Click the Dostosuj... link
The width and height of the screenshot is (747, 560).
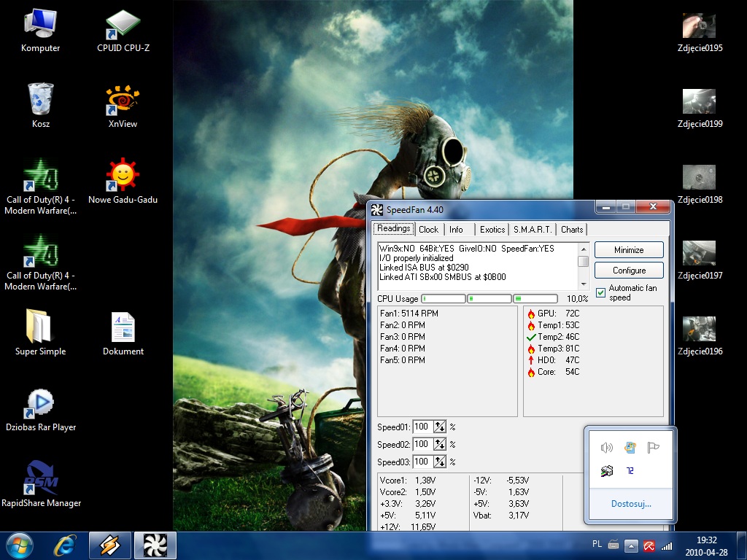[630, 504]
